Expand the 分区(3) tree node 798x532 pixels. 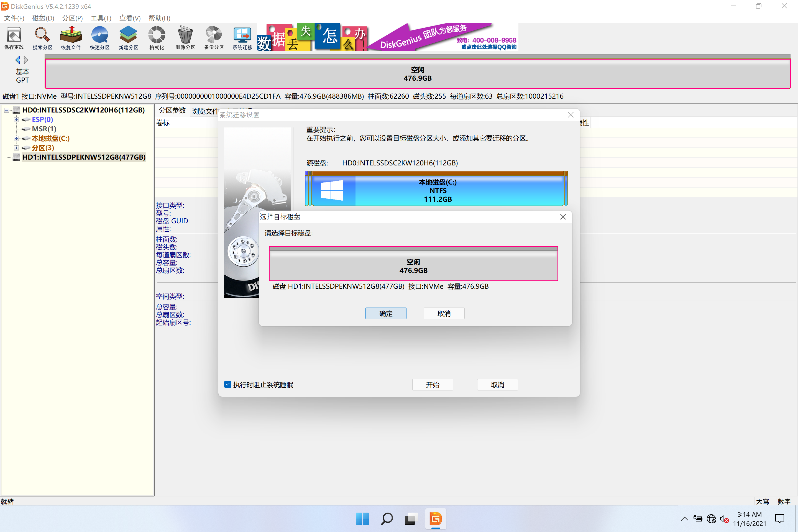click(x=16, y=148)
